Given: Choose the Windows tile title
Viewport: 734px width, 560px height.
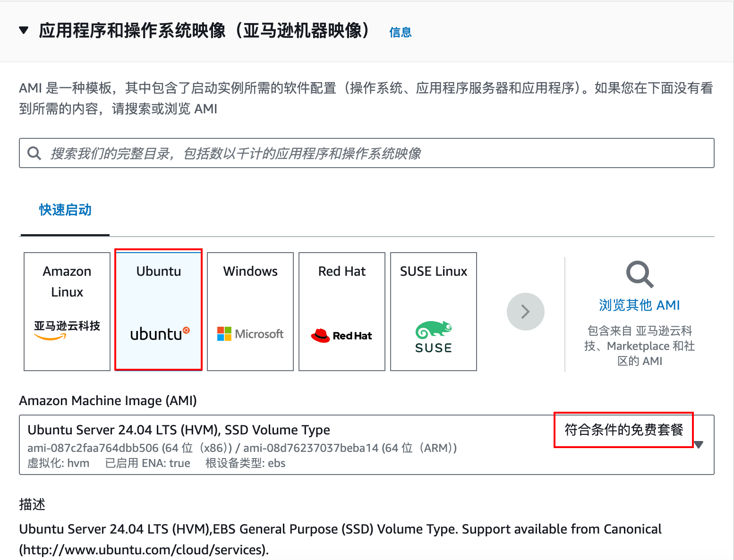Looking at the screenshot, I should coord(250,271).
